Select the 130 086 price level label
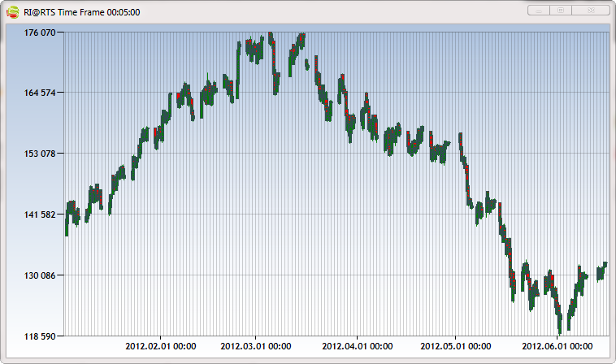 40,275
